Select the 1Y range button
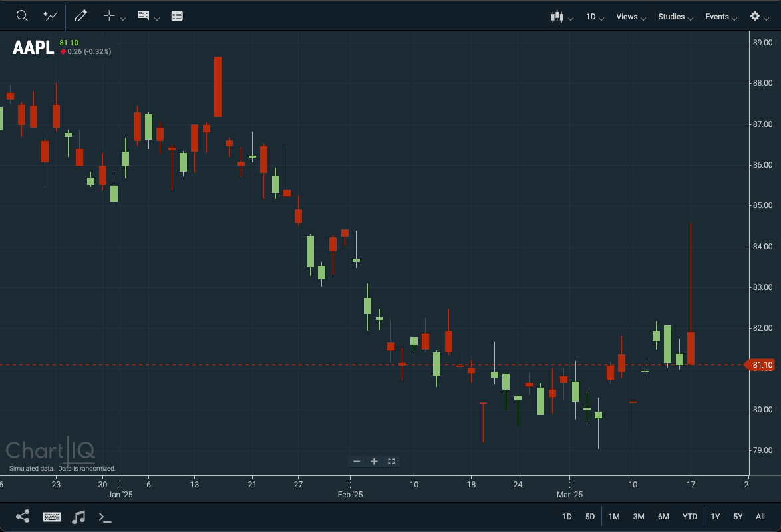 (x=715, y=517)
